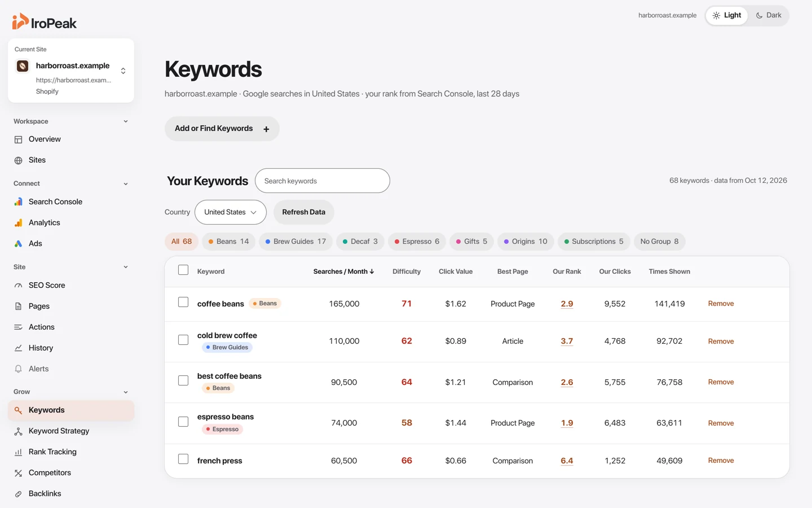Open the current site switcher chevrons
The width and height of the screenshot is (812, 508).
coord(123,71)
